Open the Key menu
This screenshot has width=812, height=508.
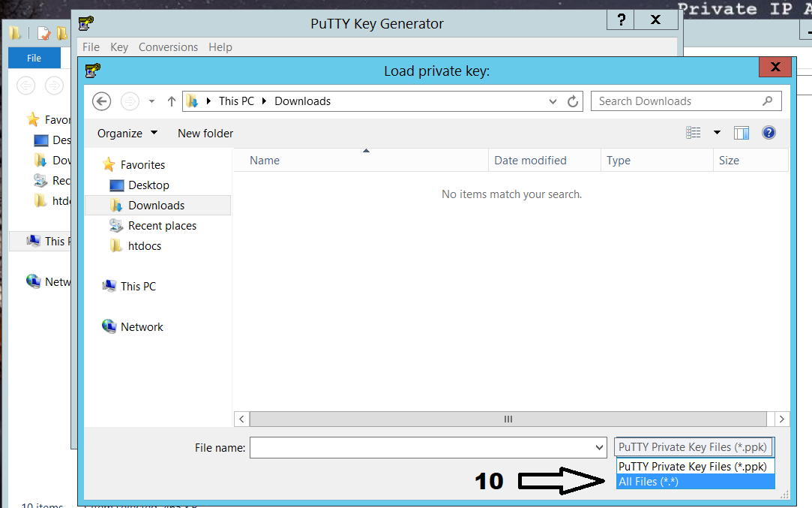[x=119, y=47]
